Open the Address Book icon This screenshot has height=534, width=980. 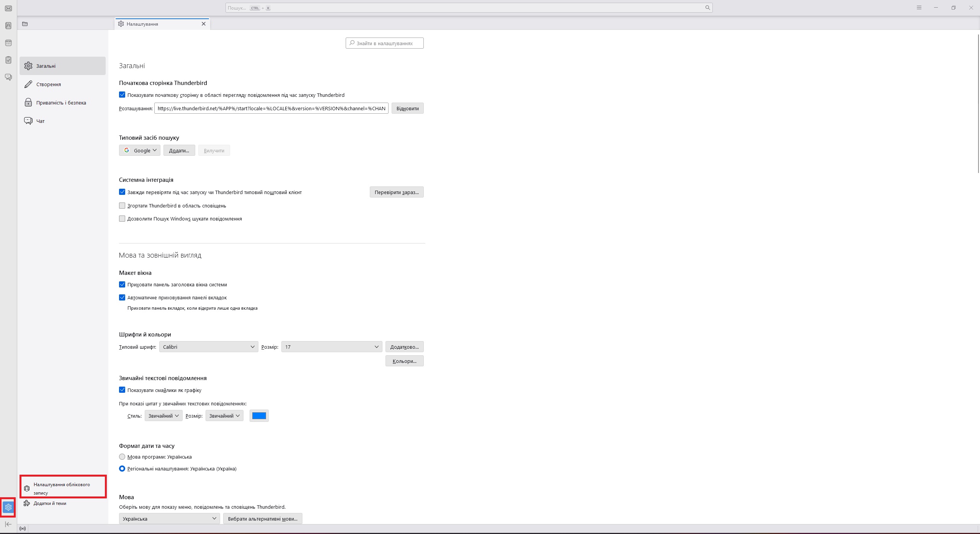[x=8, y=26]
